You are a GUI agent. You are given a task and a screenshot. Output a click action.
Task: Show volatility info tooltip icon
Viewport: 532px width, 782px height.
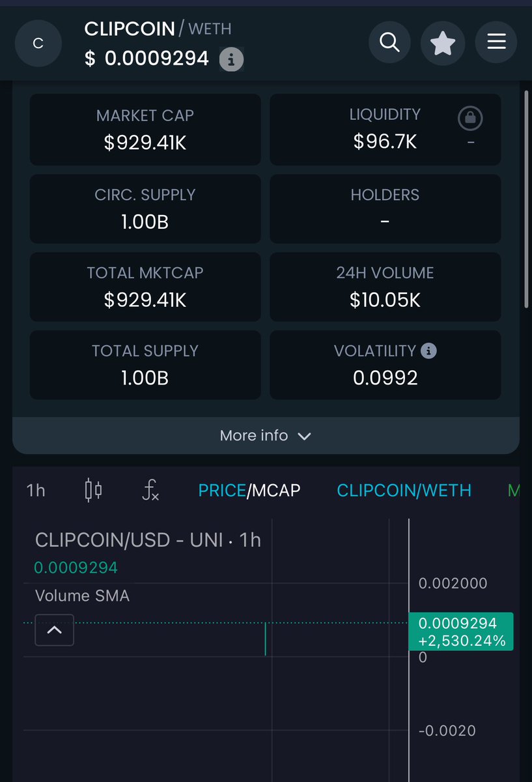click(428, 351)
